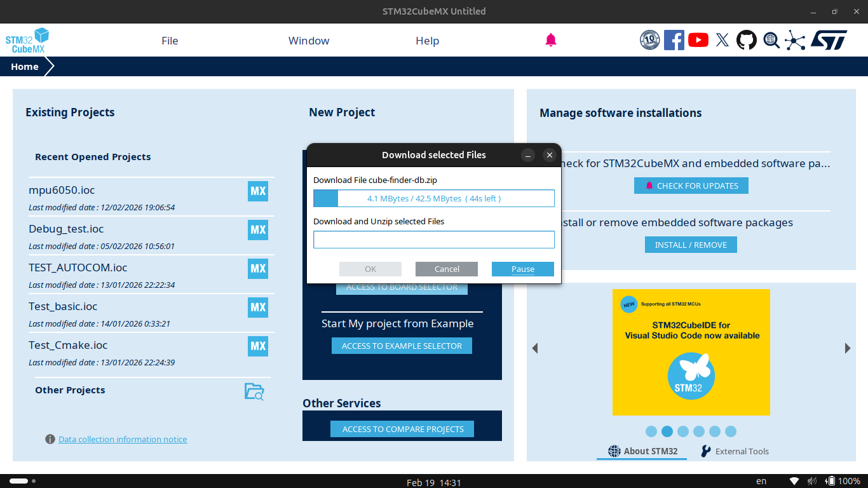Select the last carousel dot
The height and width of the screenshot is (488, 868).
click(x=731, y=431)
